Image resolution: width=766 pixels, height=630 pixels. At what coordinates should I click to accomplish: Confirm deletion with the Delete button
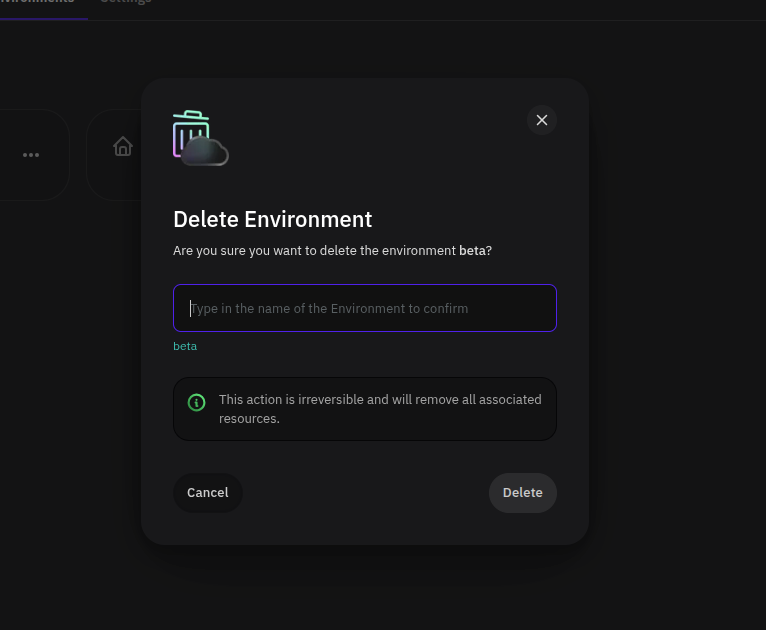click(522, 493)
